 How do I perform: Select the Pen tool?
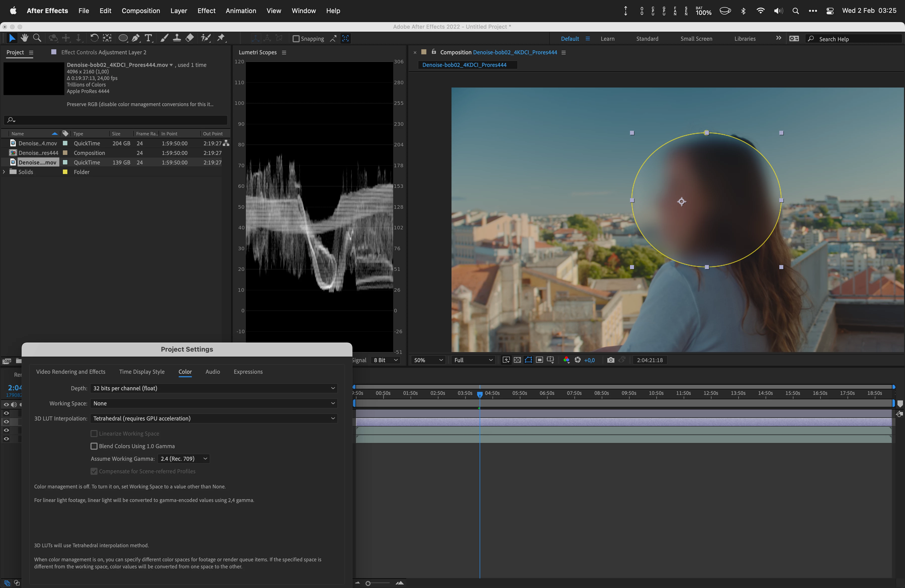tap(135, 38)
